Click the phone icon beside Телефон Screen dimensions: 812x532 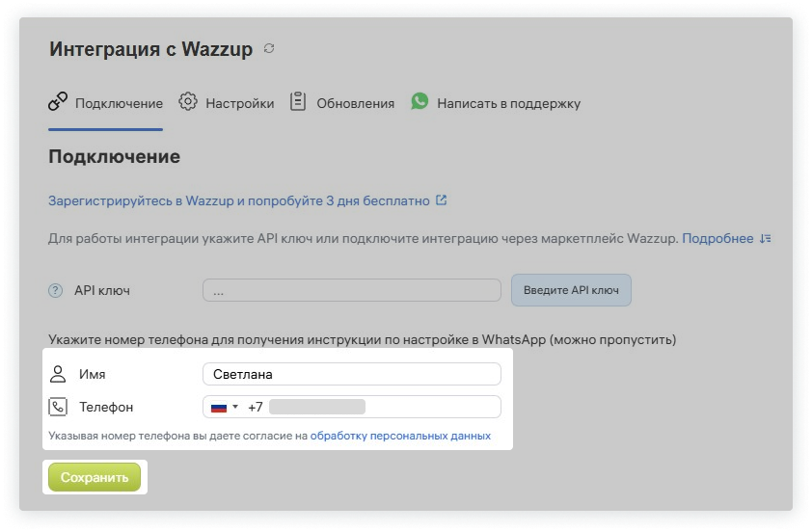[58, 407]
